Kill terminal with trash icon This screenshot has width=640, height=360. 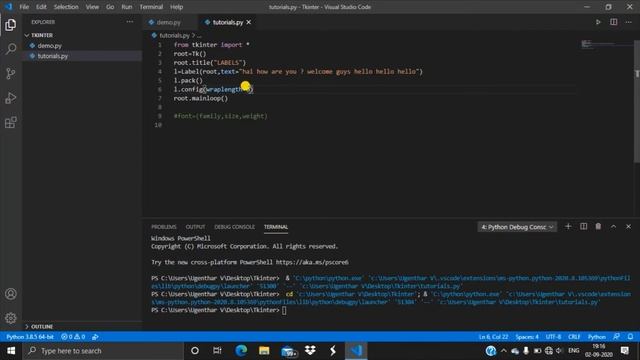coord(598,227)
